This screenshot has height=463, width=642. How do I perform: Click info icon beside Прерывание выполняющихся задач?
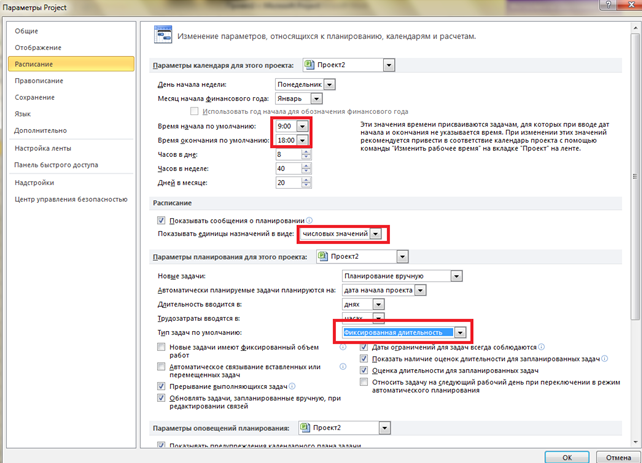tap(292, 386)
